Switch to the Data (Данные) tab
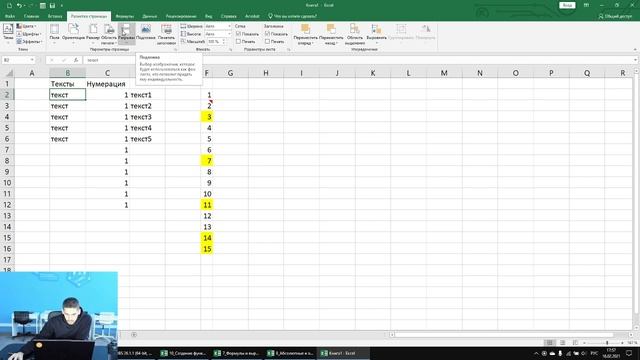This screenshot has width=640, height=360. [x=149, y=16]
